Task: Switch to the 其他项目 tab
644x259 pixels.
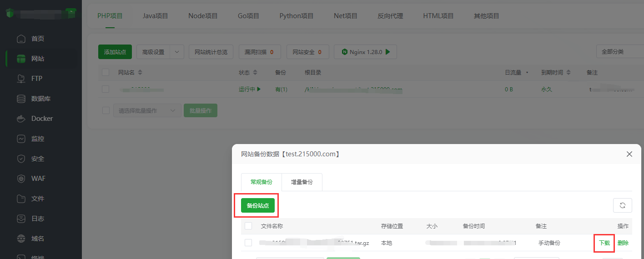Action: tap(487, 16)
